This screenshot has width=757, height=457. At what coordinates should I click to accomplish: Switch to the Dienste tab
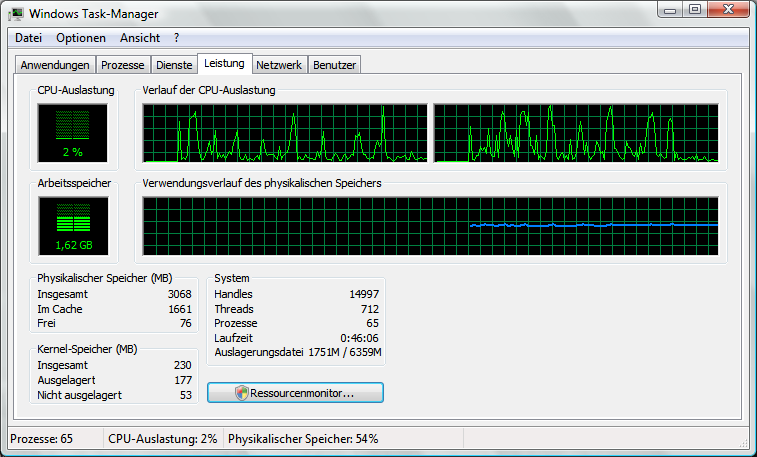tap(174, 65)
